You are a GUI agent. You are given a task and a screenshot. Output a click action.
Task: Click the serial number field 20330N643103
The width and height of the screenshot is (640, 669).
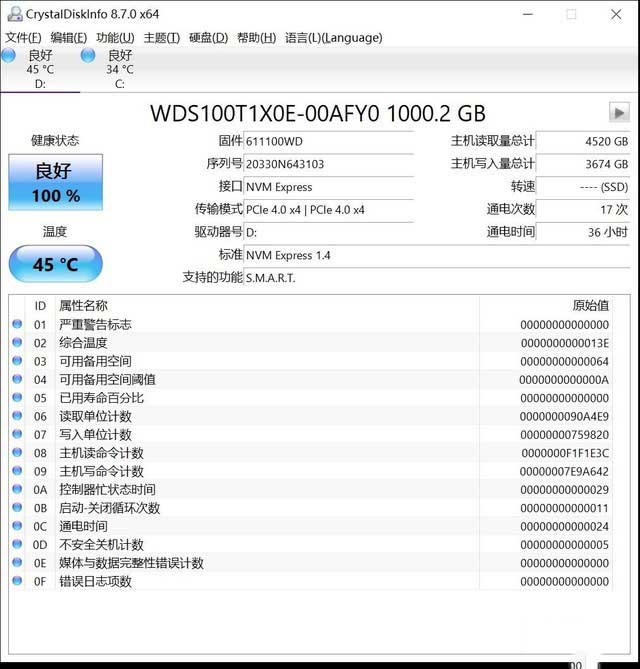329,164
